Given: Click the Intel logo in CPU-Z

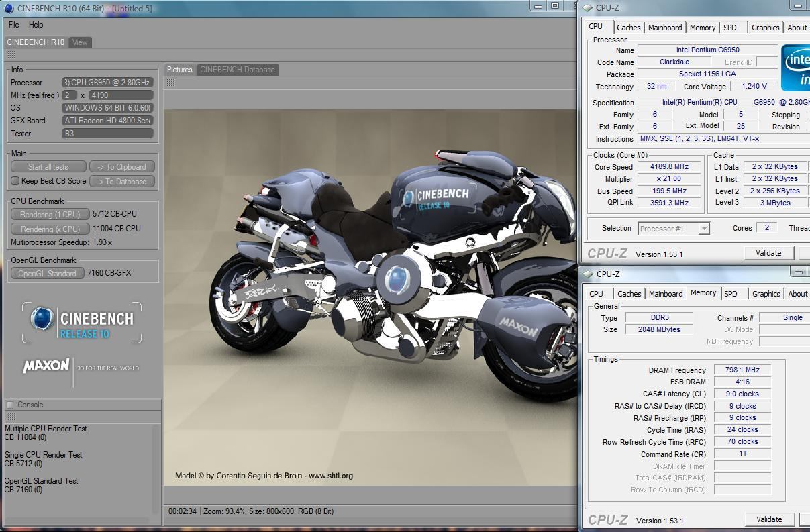Looking at the screenshot, I should click(795, 69).
